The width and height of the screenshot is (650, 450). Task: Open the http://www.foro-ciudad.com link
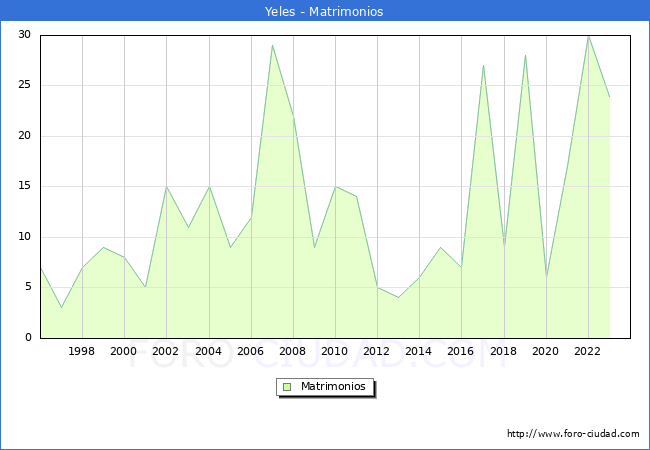pyautogui.click(x=573, y=434)
